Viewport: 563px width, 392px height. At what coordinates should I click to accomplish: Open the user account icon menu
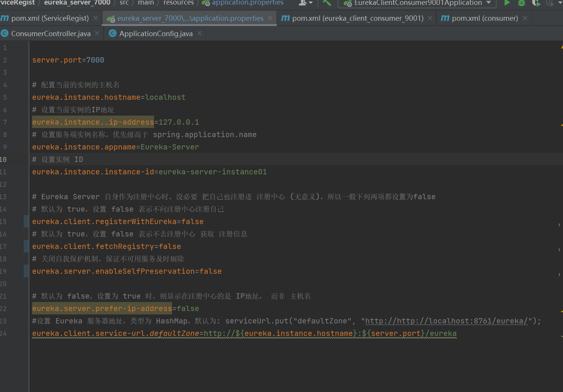coord(305,3)
